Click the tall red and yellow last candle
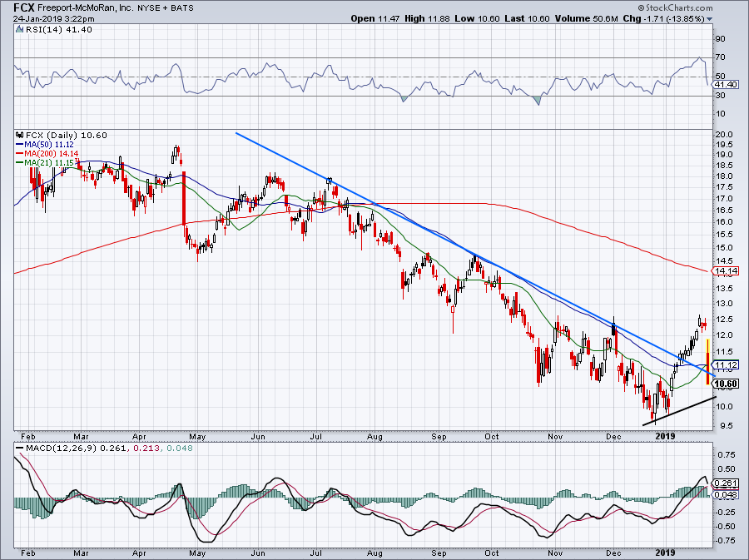The image size is (749, 560). [707, 361]
